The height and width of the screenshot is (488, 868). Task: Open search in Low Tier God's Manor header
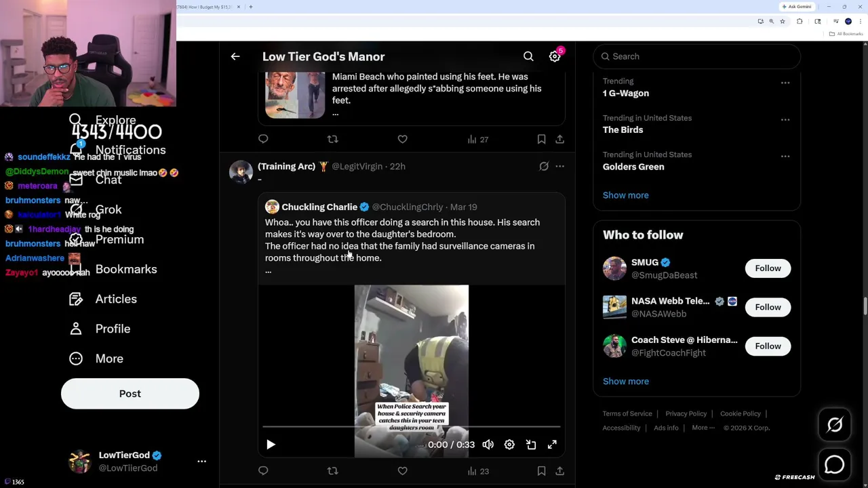coord(528,57)
